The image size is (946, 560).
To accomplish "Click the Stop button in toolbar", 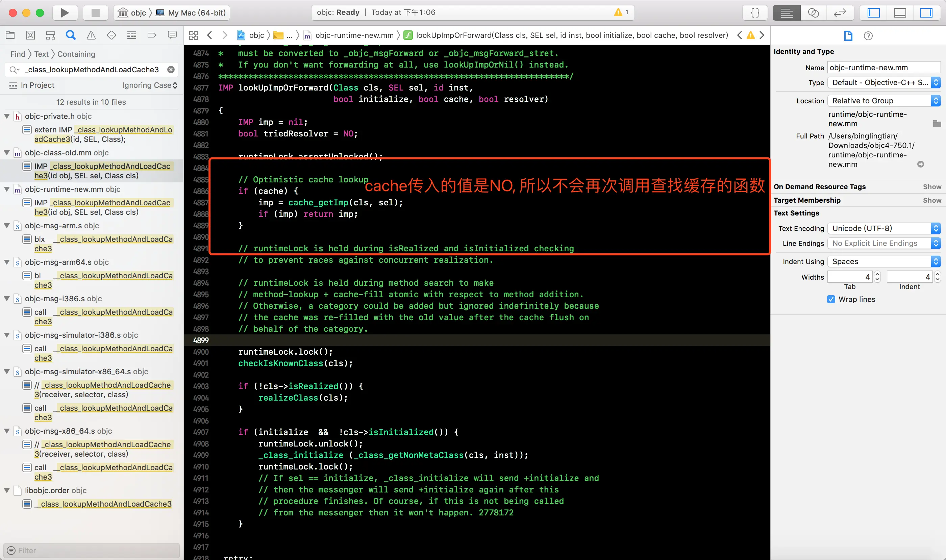I will pos(95,13).
